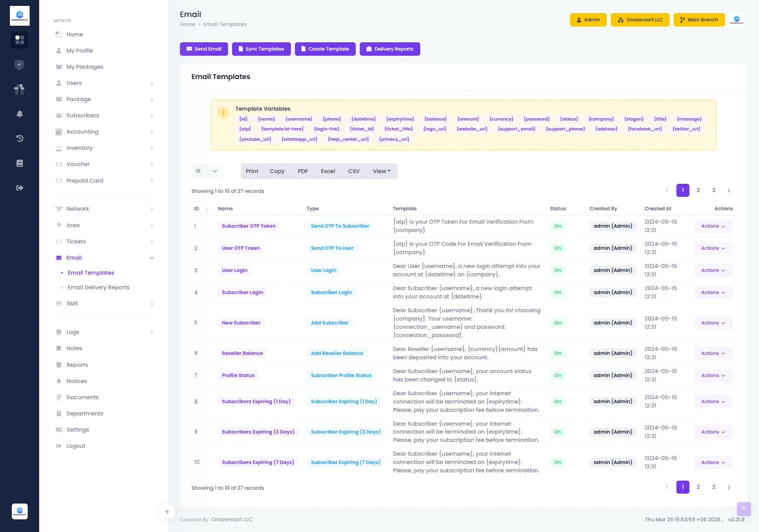Screen dimensions: 759x532
Task: Toggle the On status for New Subscriber template
Action: click(x=557, y=323)
